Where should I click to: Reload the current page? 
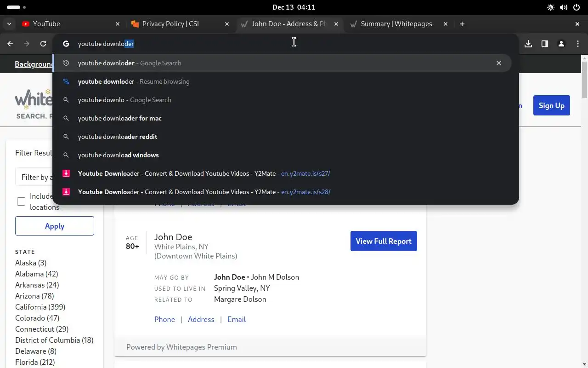click(x=43, y=44)
